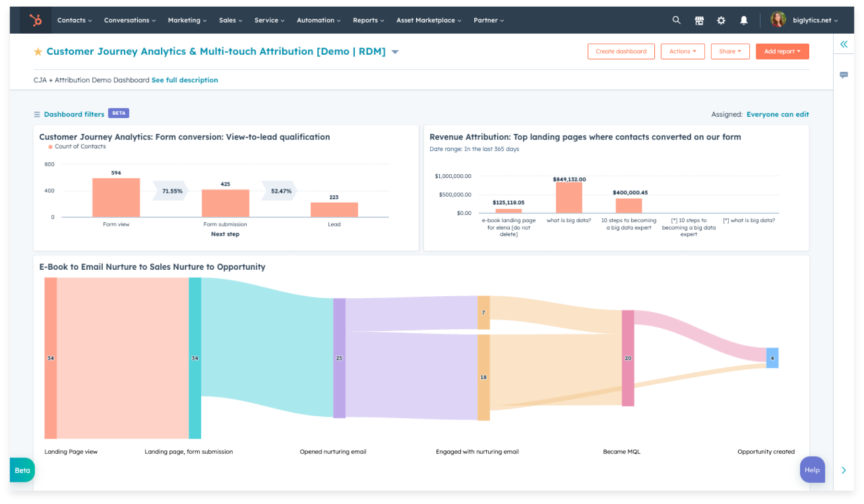Image resolution: width=864 pixels, height=504 pixels.
Task: Collapse sidebar with double chevron icon
Action: coord(844,45)
